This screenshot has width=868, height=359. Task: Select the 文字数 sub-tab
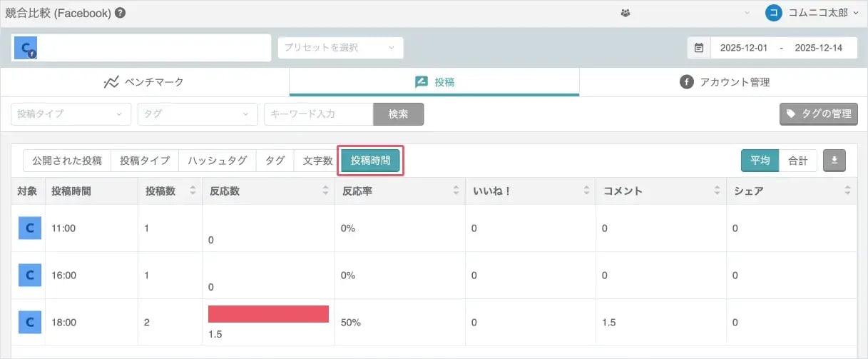pyautogui.click(x=317, y=161)
